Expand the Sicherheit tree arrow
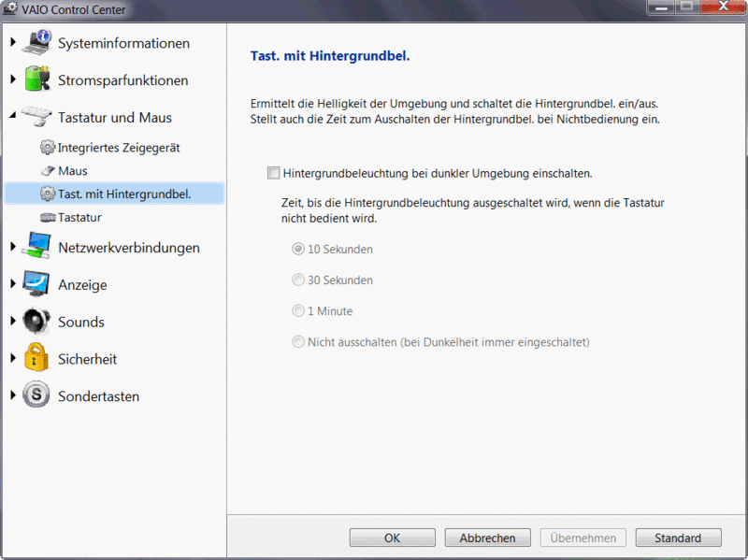This screenshot has width=748, height=560. [x=13, y=358]
